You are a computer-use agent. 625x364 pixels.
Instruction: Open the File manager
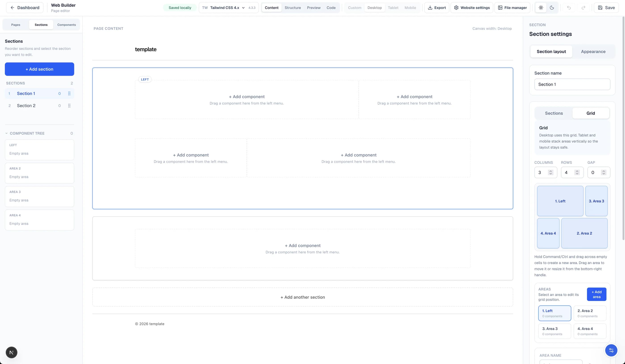click(x=512, y=8)
